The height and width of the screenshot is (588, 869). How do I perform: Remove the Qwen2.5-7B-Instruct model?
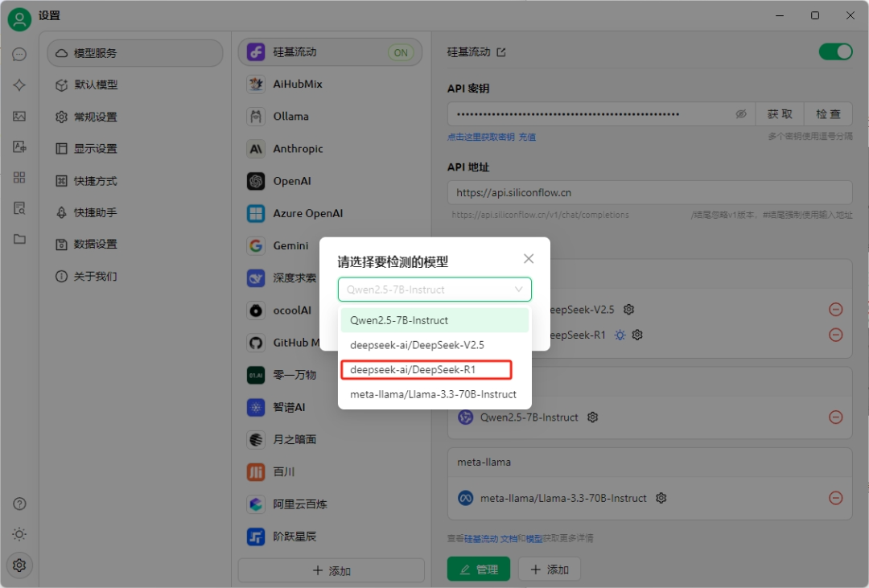pos(836,417)
